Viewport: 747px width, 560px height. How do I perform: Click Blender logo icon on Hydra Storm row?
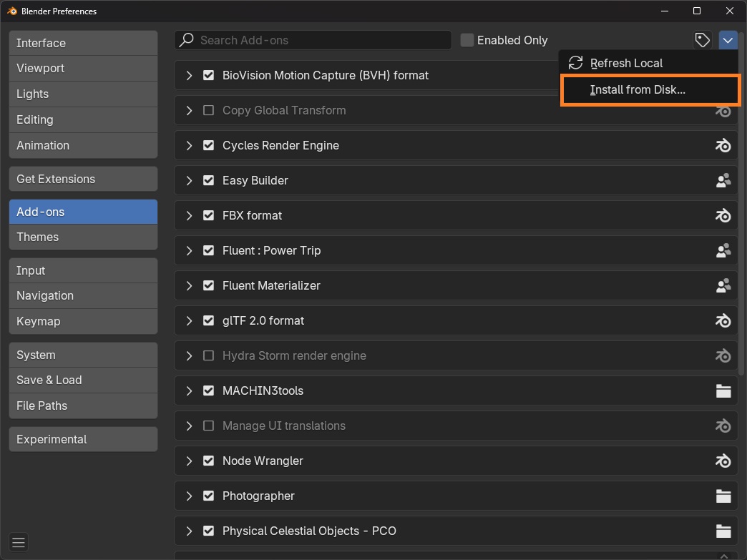click(723, 355)
